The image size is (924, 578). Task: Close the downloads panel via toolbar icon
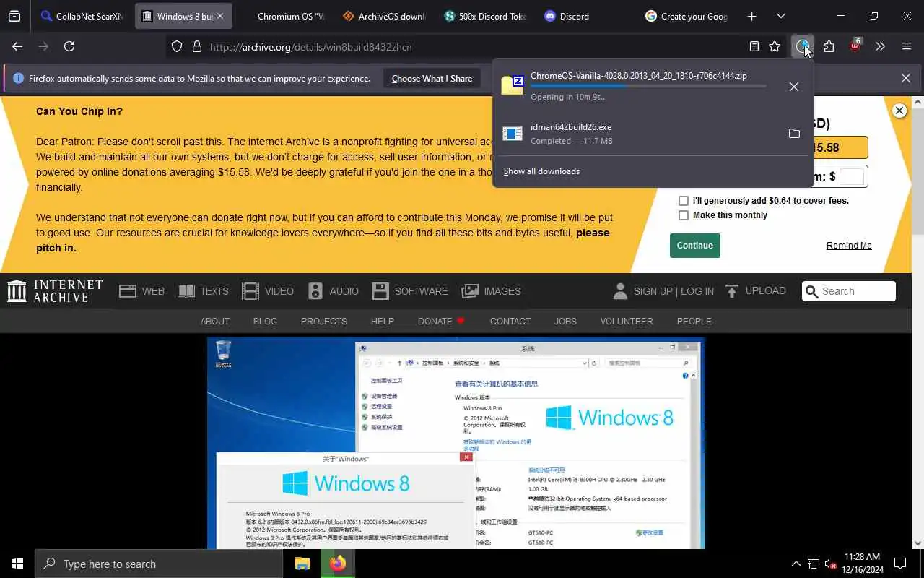click(x=802, y=46)
